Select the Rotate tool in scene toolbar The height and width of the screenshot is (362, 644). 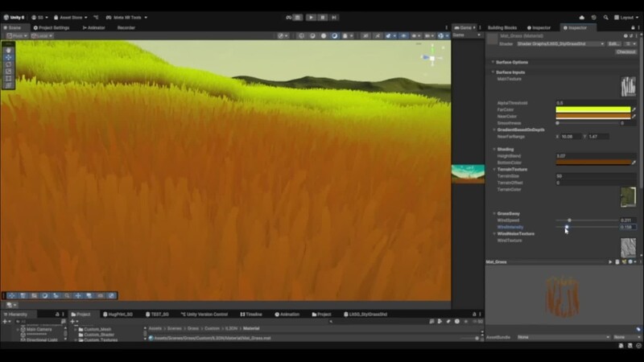pyautogui.click(x=8, y=64)
